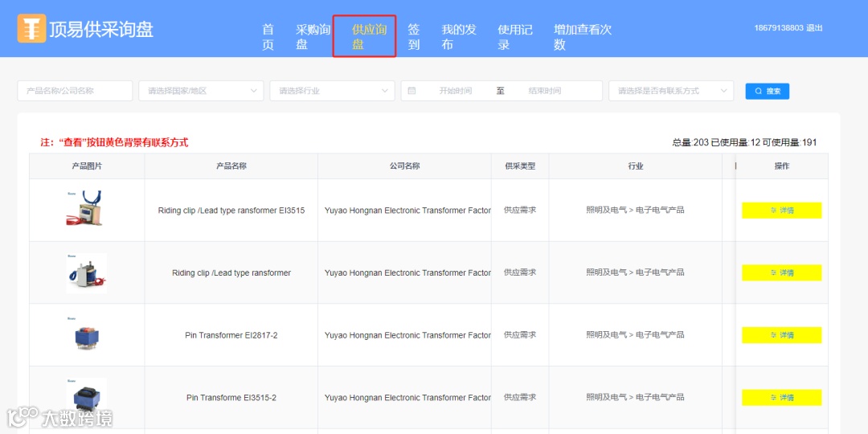868x434 pixels.
Task: Click the 行业 column header
Action: tap(636, 166)
